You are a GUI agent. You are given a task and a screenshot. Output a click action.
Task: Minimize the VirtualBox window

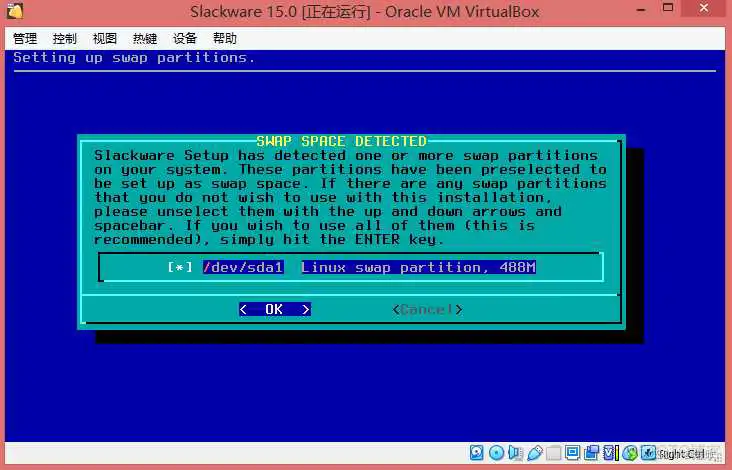(641, 10)
